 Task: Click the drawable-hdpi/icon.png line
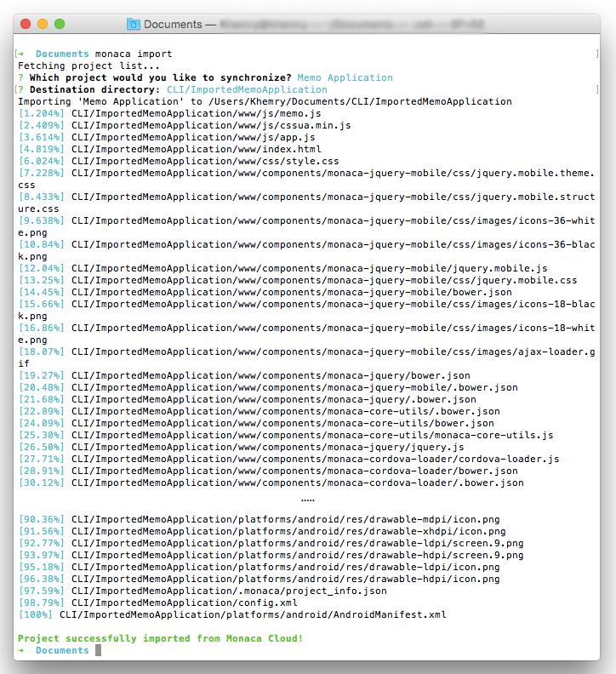pyautogui.click(x=259, y=579)
